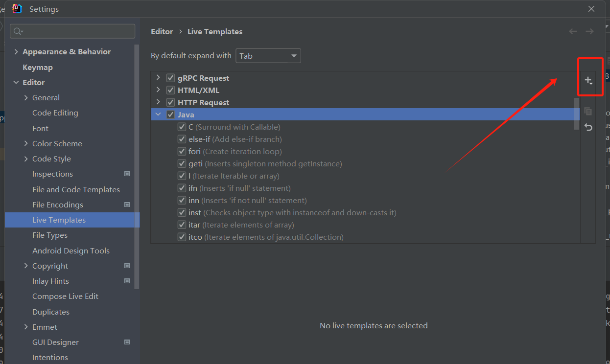
Task: Expand the HTML/XML template group
Action: [158, 90]
